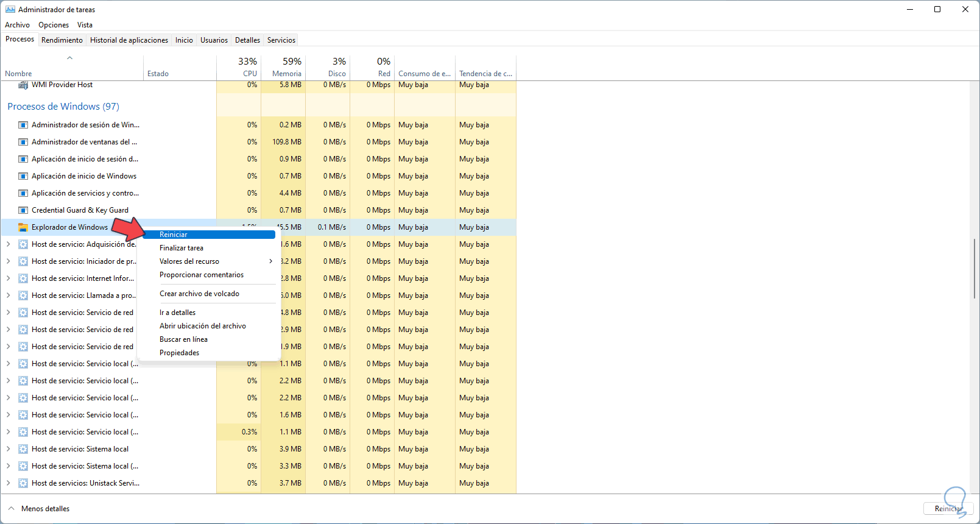Open the Opciones menu

pyautogui.click(x=54, y=25)
